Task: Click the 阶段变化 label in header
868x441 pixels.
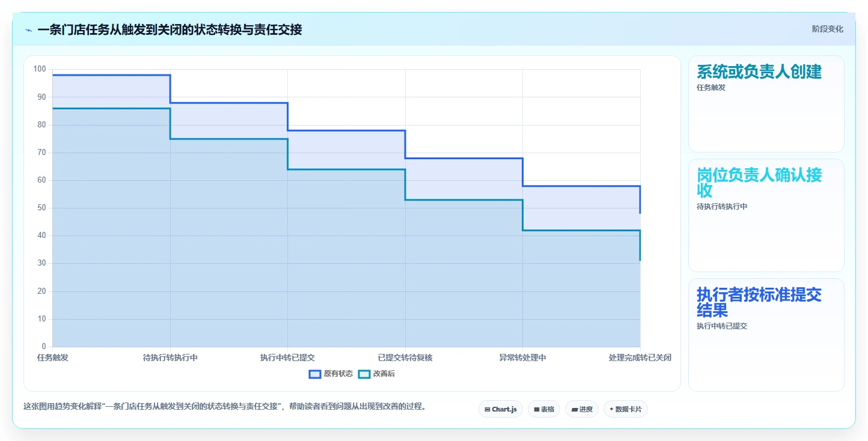Action: 827,29
